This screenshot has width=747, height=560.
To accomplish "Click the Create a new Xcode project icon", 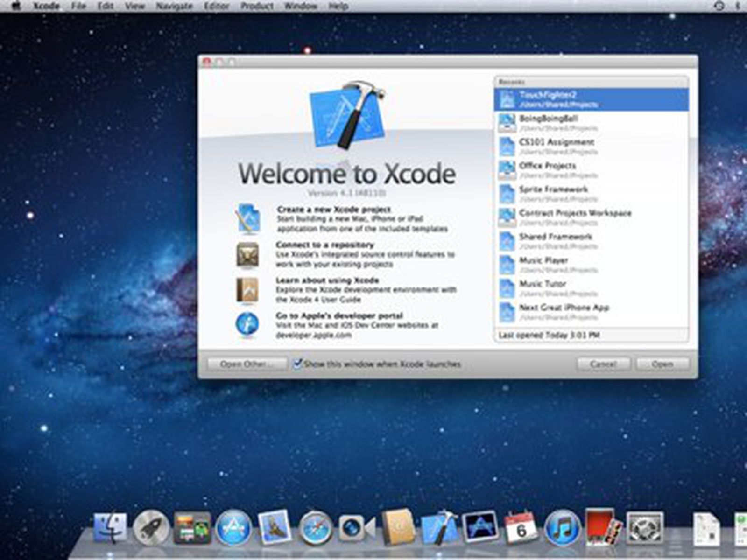I will 248,218.
